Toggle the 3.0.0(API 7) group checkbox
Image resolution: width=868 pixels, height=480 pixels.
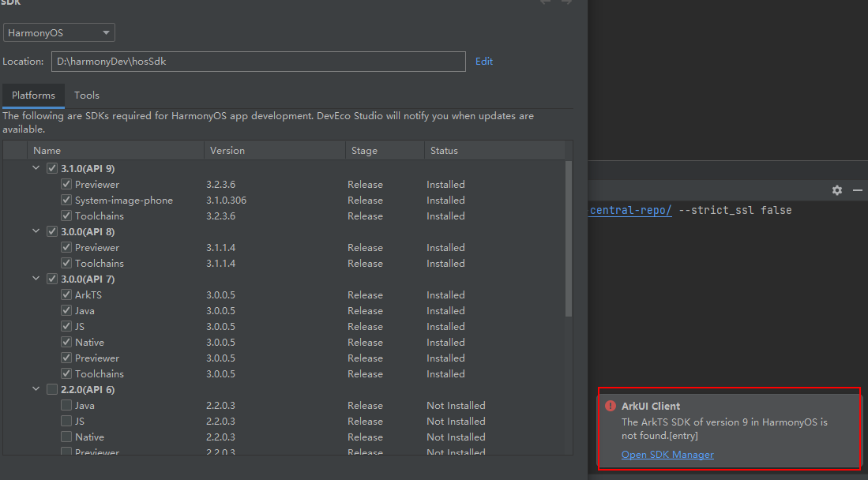(x=52, y=279)
